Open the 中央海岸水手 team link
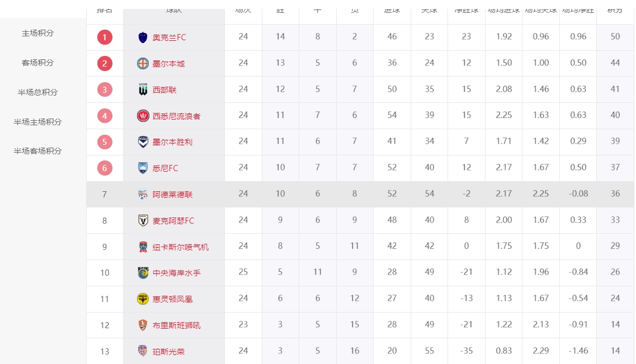 click(x=176, y=273)
